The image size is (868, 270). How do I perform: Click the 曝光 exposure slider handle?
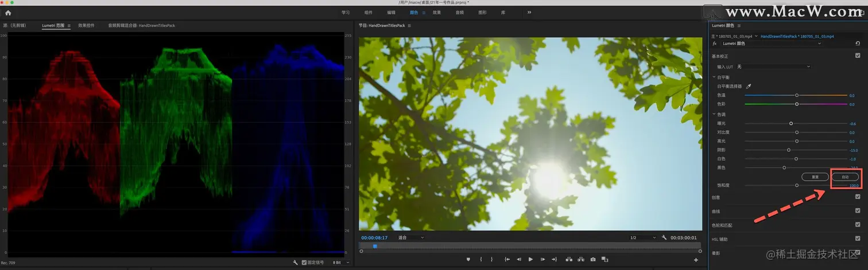pyautogui.click(x=791, y=123)
